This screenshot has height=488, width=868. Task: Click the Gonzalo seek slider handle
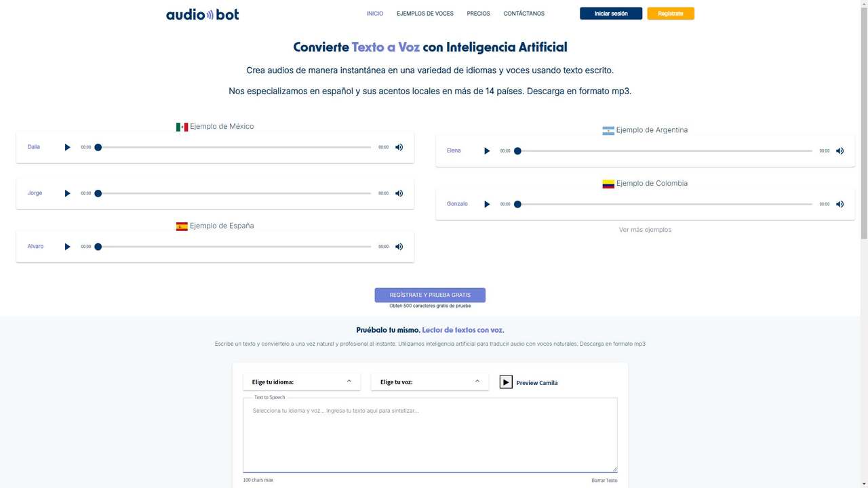click(x=517, y=204)
